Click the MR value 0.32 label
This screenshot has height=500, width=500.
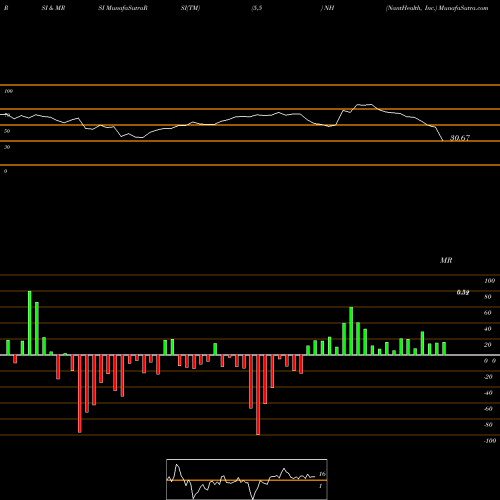pos(463,292)
